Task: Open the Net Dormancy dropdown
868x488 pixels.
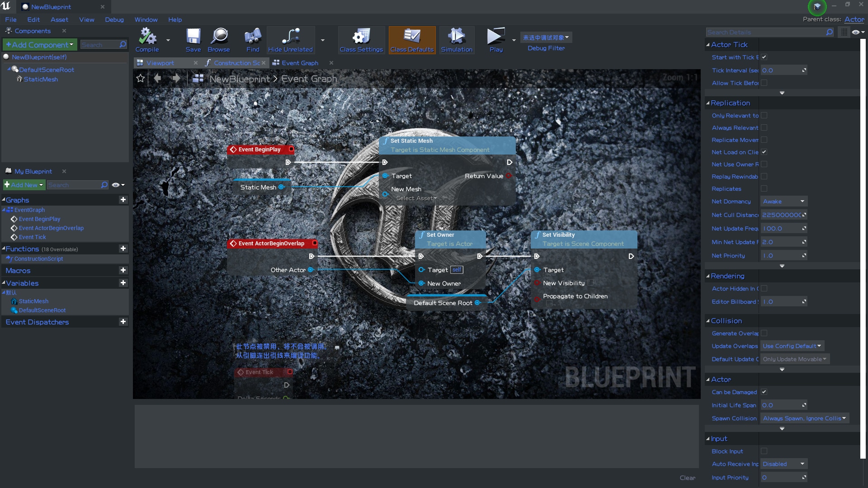Action: [783, 201]
